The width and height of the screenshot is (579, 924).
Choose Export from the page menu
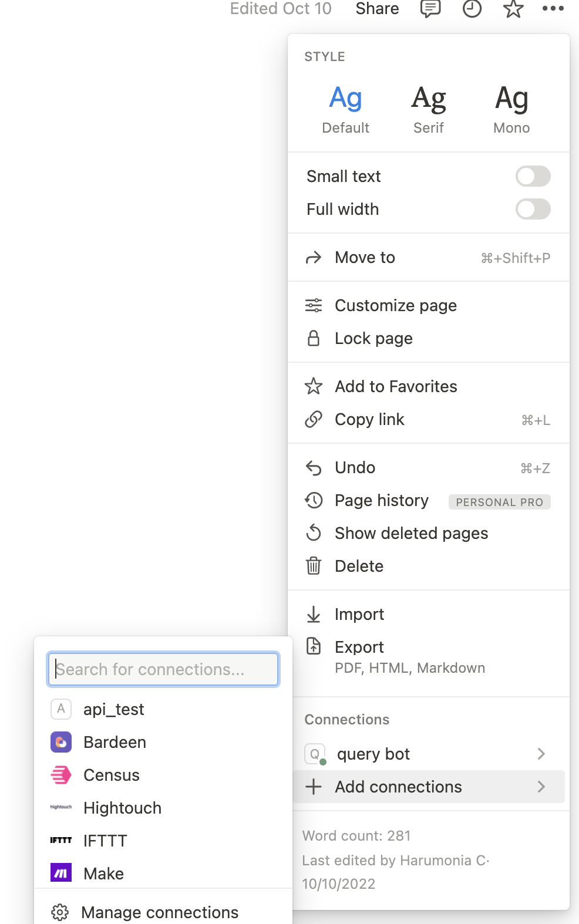[x=359, y=647]
